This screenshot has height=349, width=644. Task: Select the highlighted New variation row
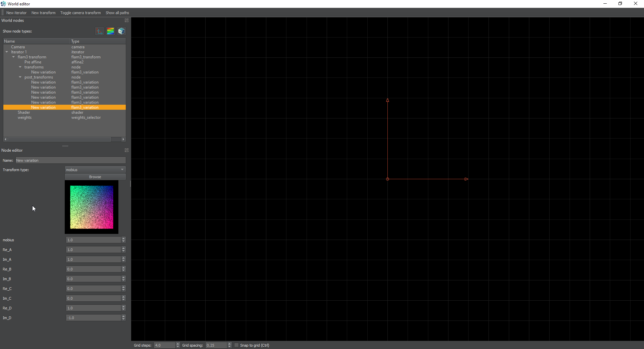[x=64, y=107]
